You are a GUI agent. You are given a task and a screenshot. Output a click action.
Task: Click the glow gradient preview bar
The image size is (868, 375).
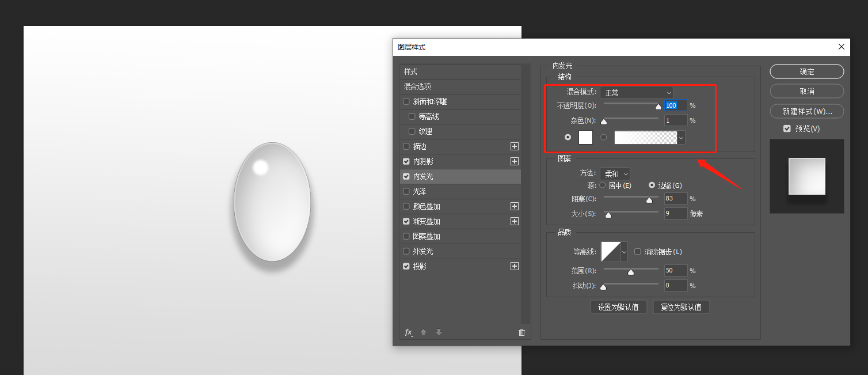[x=646, y=137]
